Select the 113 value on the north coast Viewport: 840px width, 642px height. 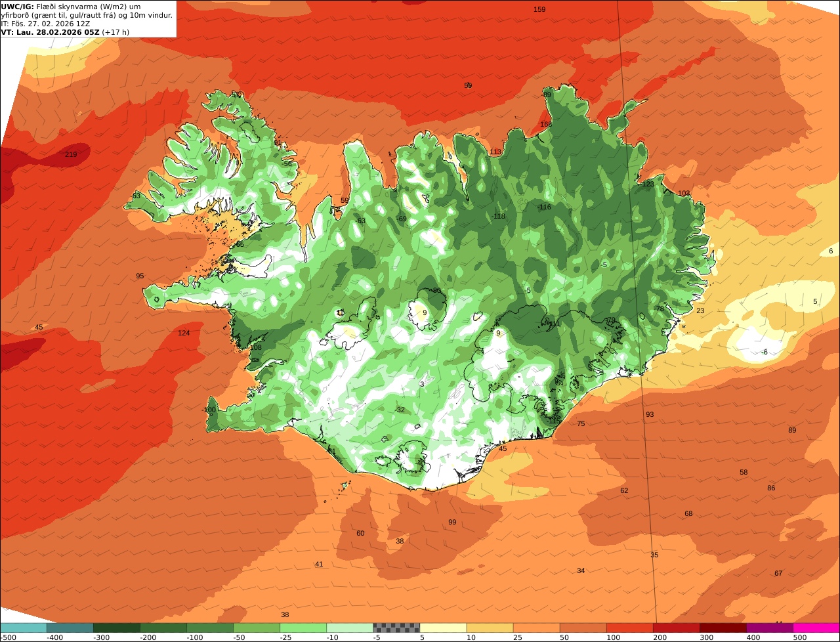(x=495, y=152)
